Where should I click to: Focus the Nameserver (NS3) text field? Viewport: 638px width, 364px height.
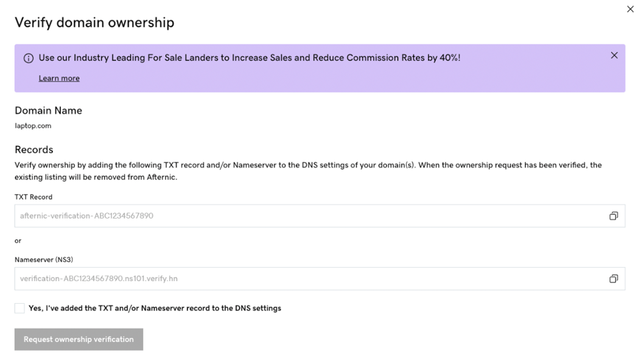click(x=304, y=279)
